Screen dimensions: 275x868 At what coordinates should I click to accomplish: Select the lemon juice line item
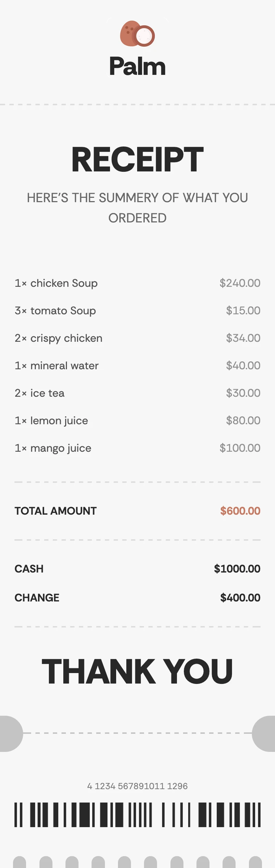point(51,421)
